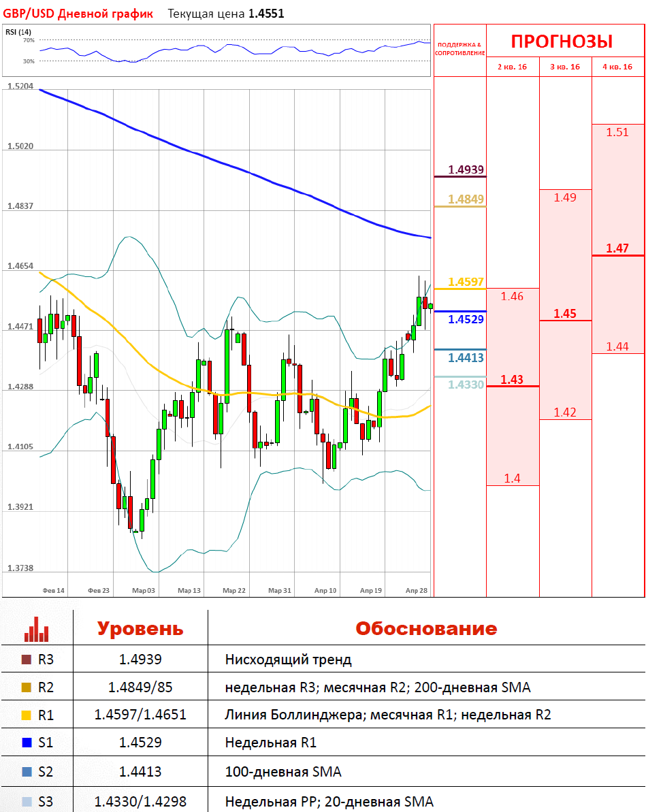Click the 'Мар 22' date label

(x=234, y=590)
